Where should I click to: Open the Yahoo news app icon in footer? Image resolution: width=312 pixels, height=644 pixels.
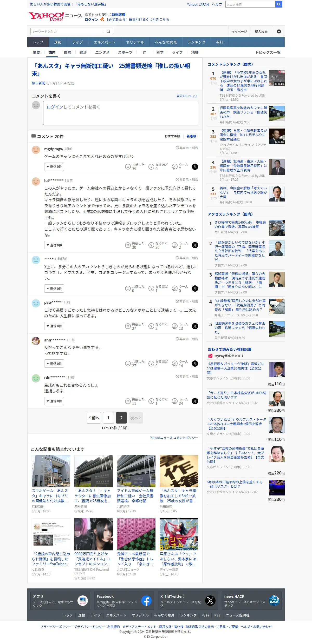click(x=83, y=601)
